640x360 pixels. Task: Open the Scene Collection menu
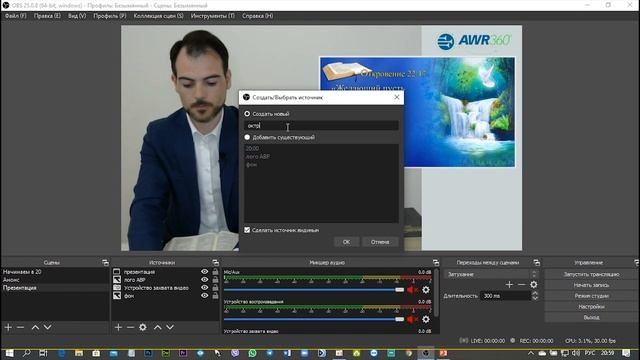point(158,16)
